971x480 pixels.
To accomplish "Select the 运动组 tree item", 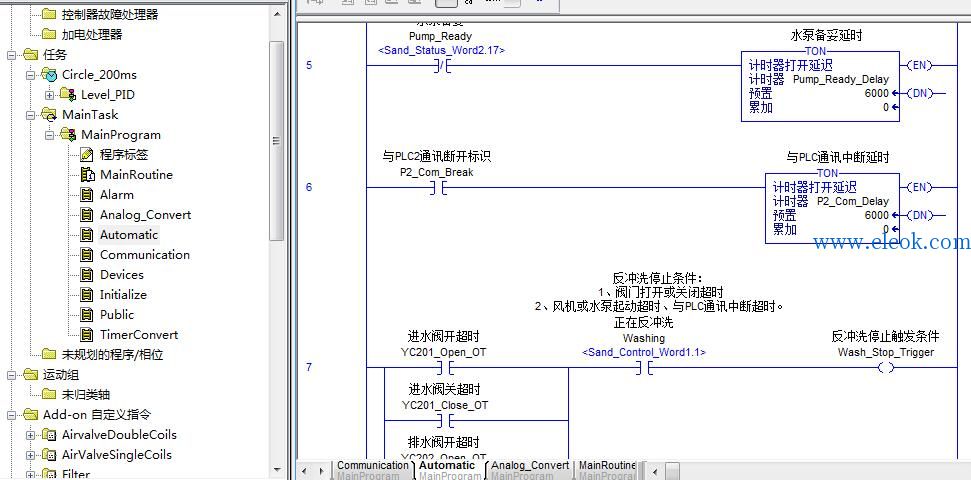I will tap(61, 374).
